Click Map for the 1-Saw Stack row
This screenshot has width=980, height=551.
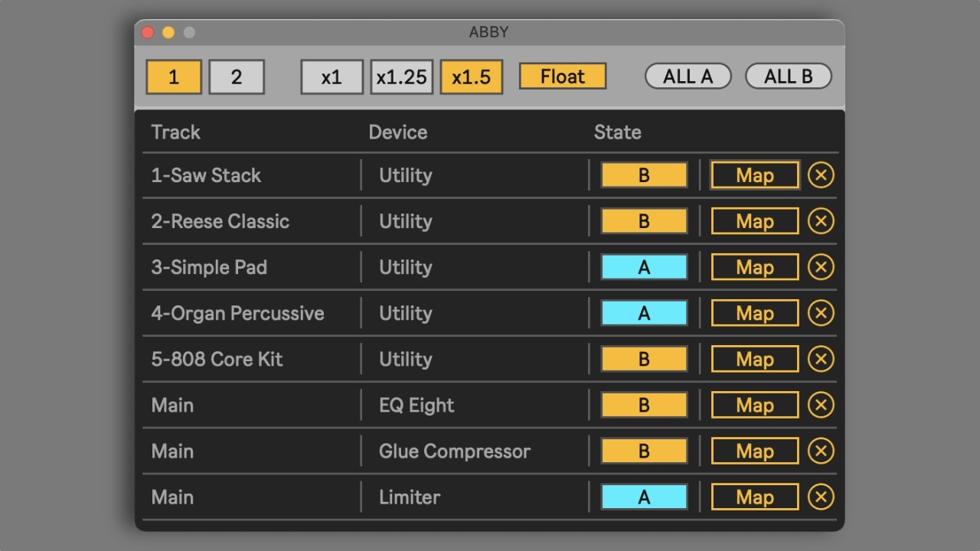tap(755, 175)
